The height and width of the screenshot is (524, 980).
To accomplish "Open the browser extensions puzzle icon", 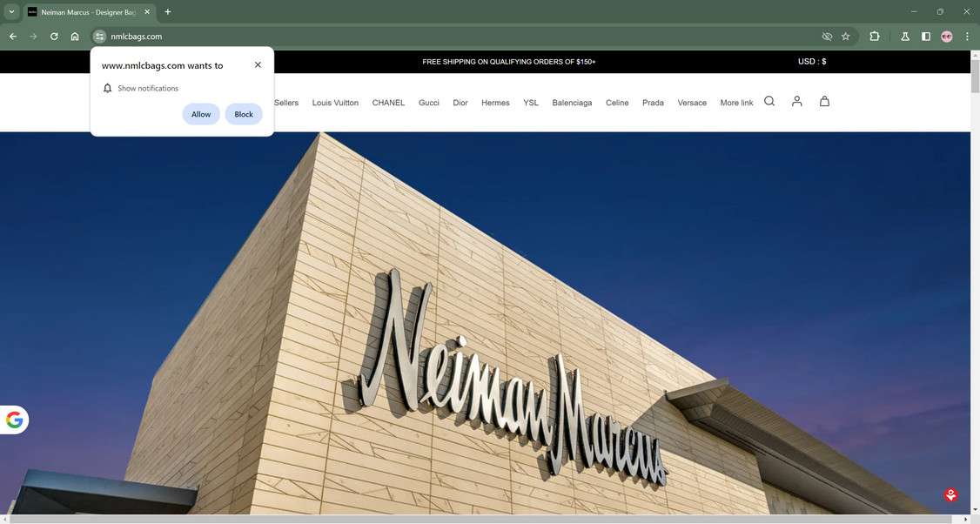I will pos(874,37).
